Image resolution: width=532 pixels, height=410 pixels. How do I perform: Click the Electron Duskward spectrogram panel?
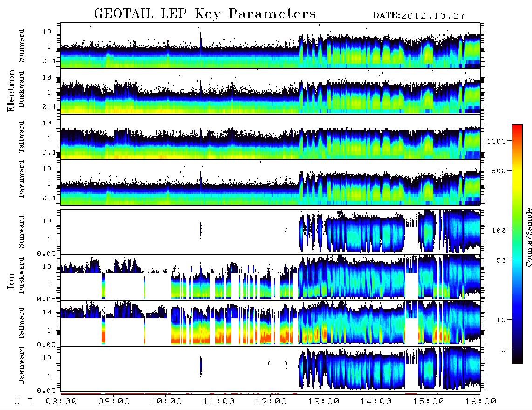270,91
